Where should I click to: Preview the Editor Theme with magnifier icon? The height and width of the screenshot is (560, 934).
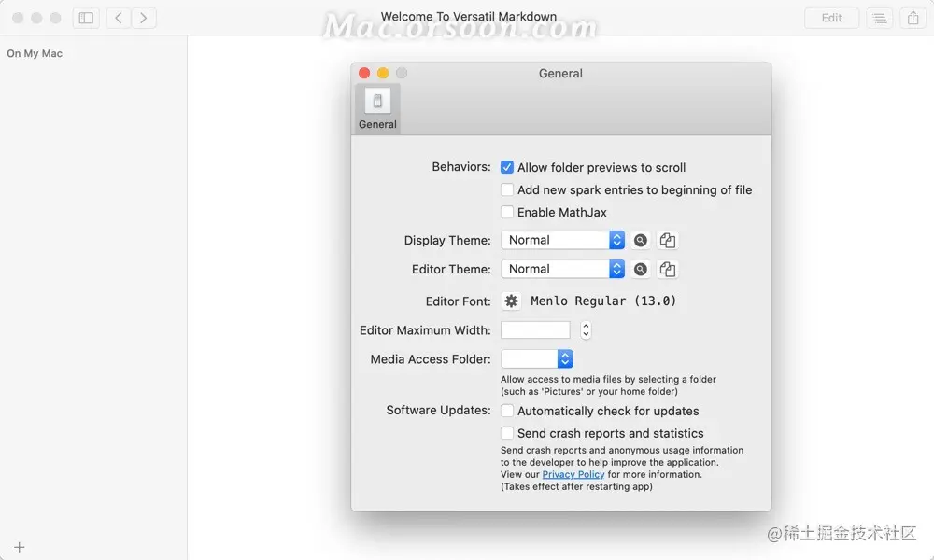coord(641,269)
